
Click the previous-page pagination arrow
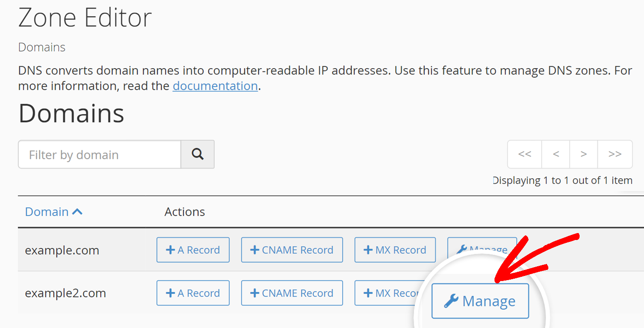555,154
